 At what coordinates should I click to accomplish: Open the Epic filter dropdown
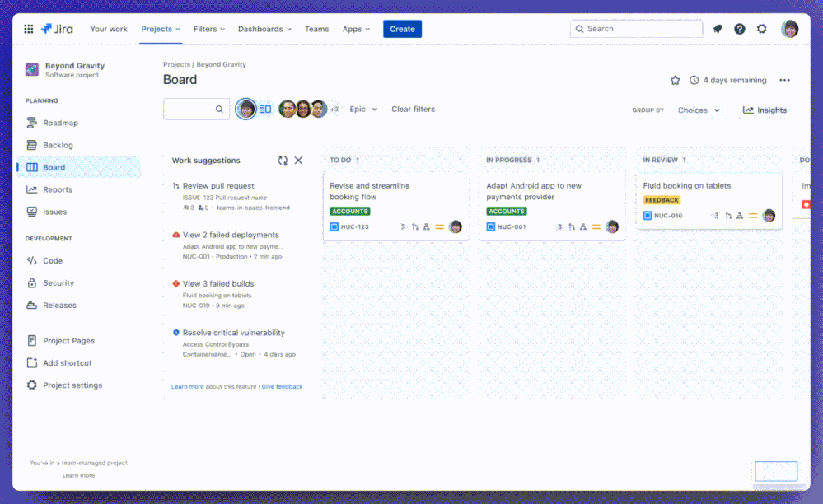point(363,108)
